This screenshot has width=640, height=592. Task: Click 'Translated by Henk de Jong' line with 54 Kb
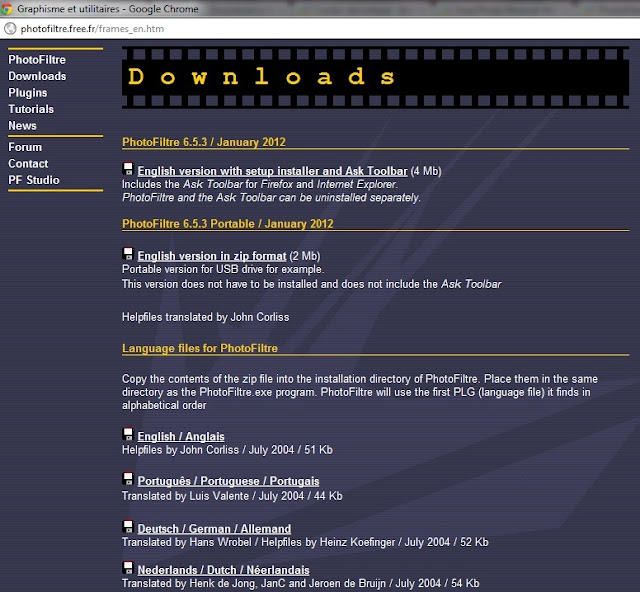pyautogui.click(x=300, y=583)
